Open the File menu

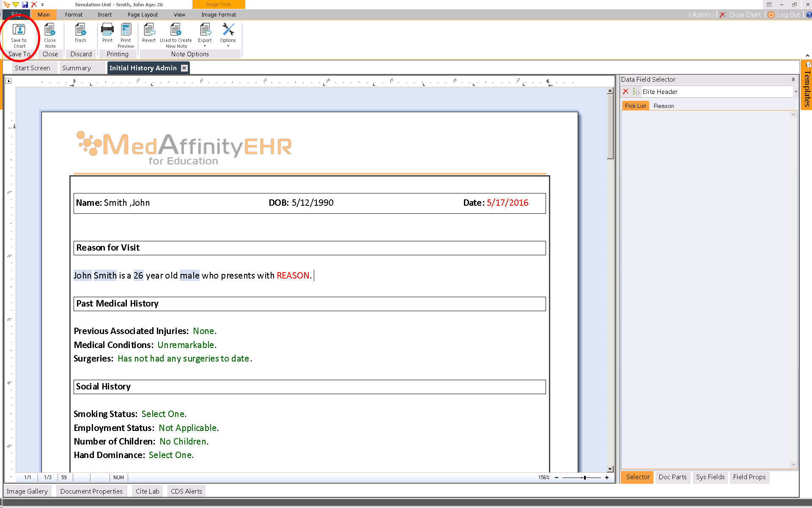[16, 15]
